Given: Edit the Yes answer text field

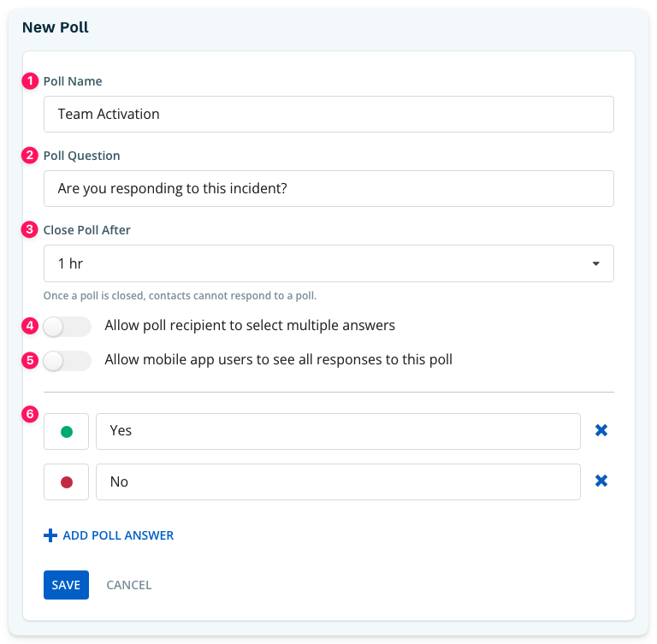Looking at the screenshot, I should click(338, 432).
